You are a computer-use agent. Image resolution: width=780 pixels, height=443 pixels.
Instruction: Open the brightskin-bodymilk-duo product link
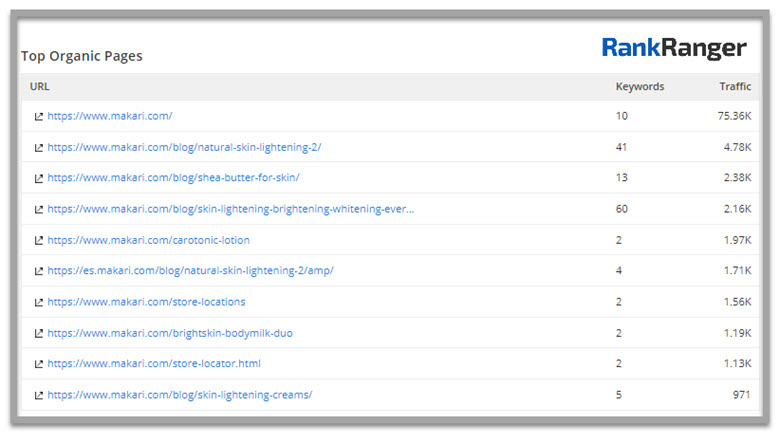click(x=170, y=333)
